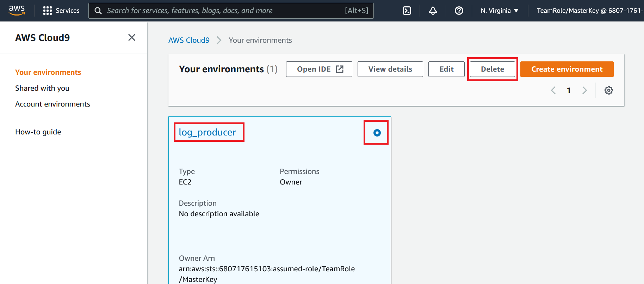The width and height of the screenshot is (644, 284).
Task: Click Your environments breadcrumb text
Action: tap(260, 40)
